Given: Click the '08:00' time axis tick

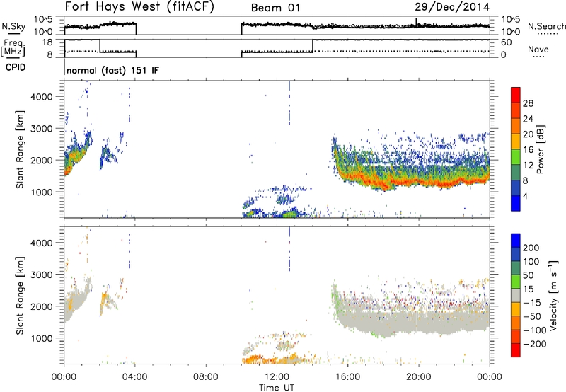Looking at the screenshot, I should [206, 377].
